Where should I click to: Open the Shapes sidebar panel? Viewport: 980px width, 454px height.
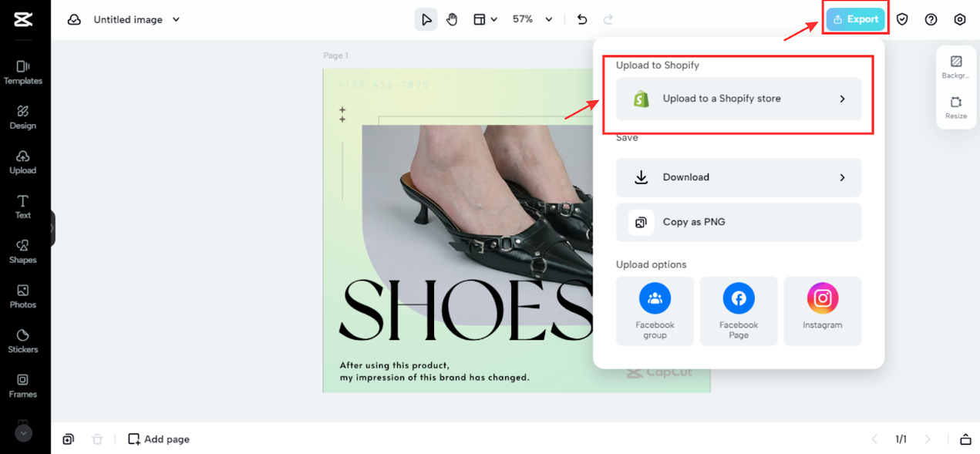23,251
